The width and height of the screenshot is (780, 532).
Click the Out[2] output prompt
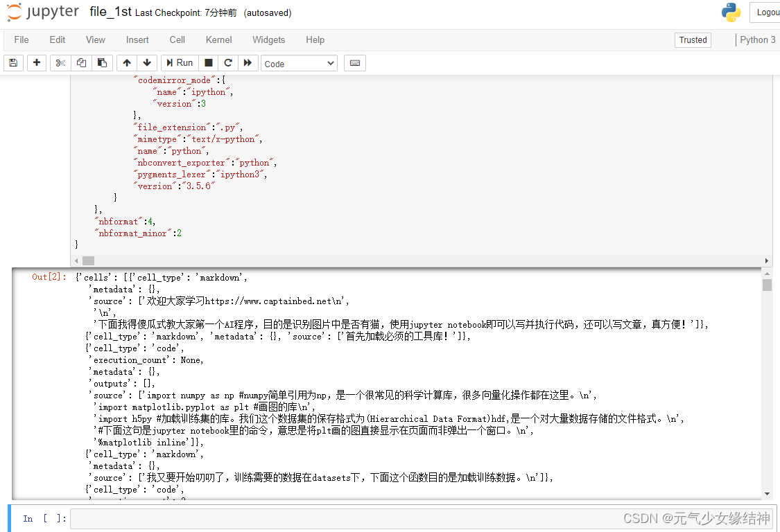[x=49, y=277]
